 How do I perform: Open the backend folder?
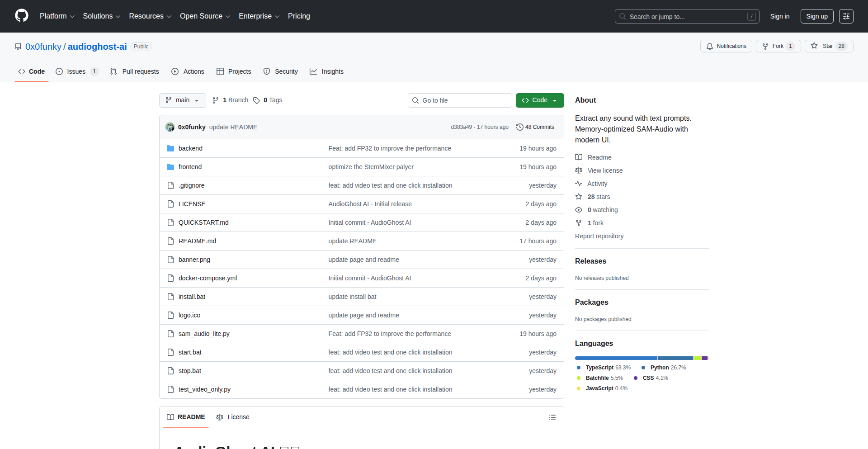190,148
